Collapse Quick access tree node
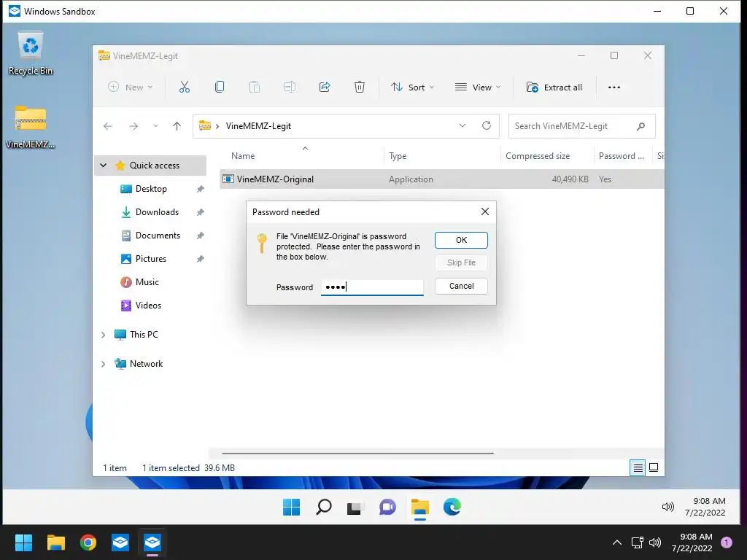The width and height of the screenshot is (747, 560). coord(104,166)
